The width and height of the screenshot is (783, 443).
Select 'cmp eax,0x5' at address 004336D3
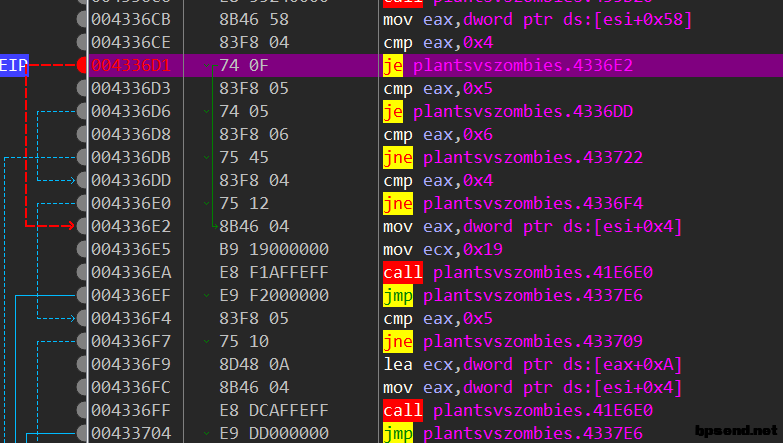click(438, 88)
